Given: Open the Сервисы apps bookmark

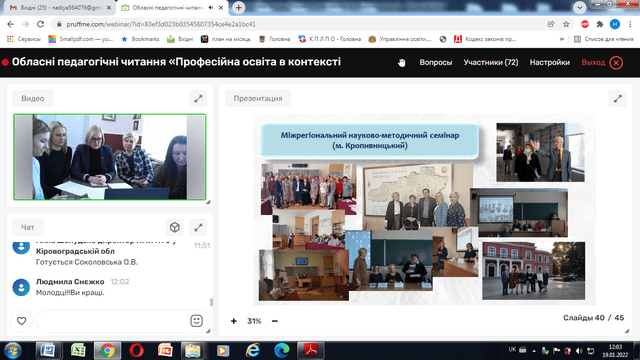Looking at the screenshot, I should 24,39.
